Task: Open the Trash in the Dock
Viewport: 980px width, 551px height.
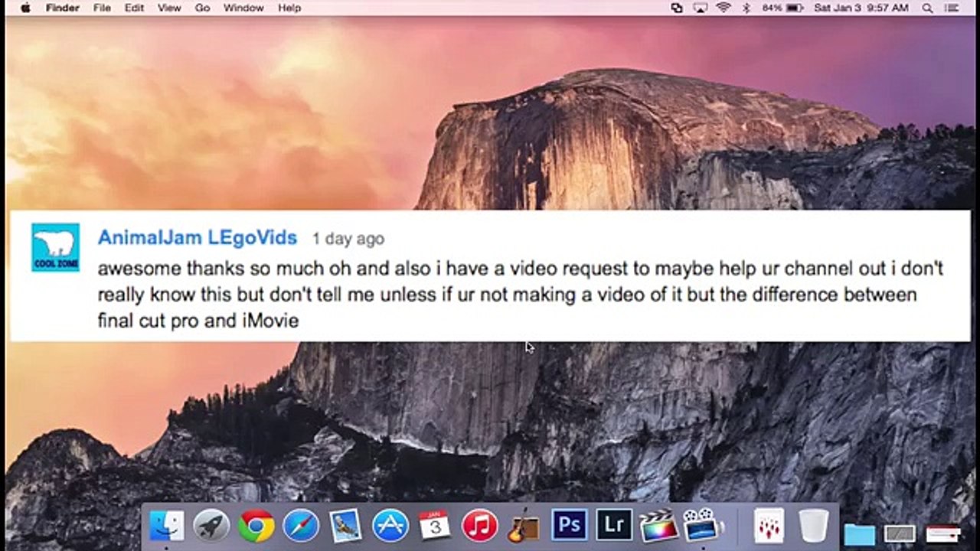Action: point(813,526)
